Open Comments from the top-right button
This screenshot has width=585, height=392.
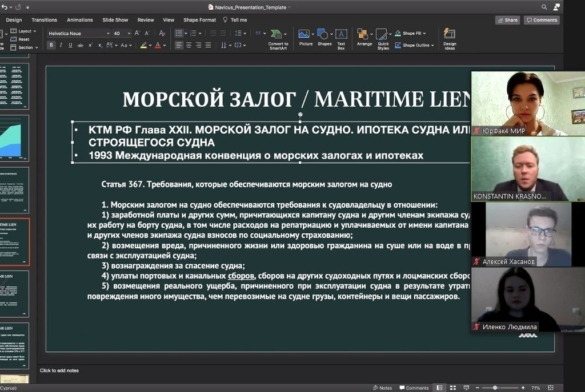point(541,19)
